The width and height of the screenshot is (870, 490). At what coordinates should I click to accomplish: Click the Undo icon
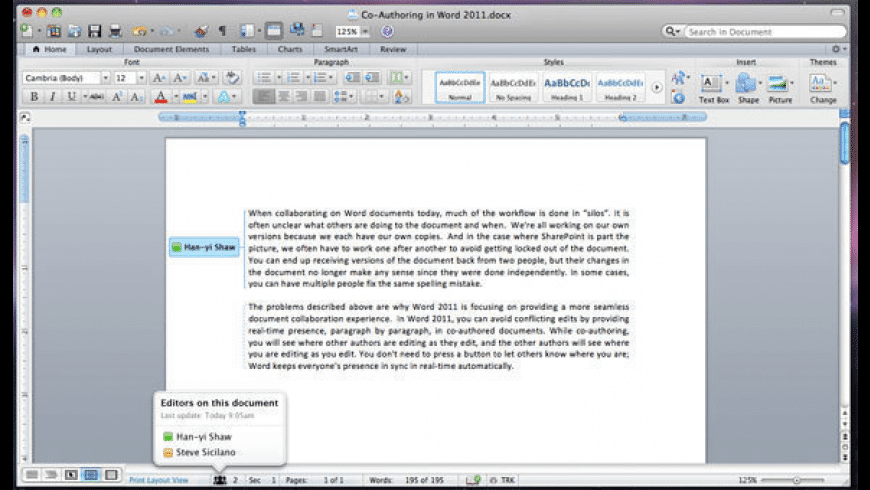tap(140, 31)
